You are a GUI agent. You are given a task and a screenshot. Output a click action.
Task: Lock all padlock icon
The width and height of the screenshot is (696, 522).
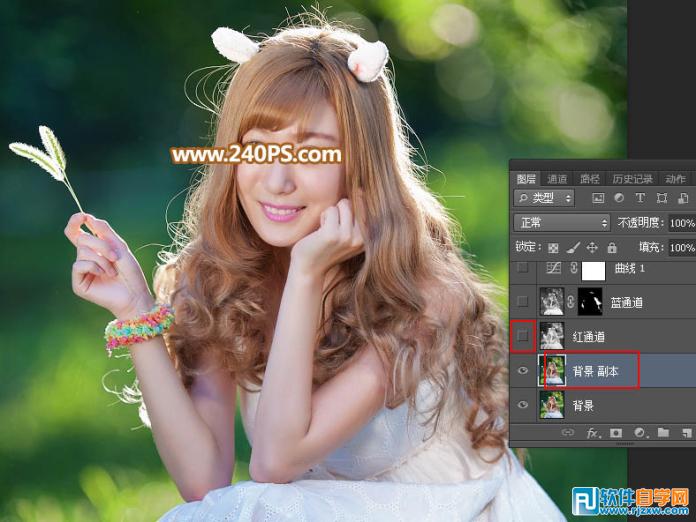[612, 247]
